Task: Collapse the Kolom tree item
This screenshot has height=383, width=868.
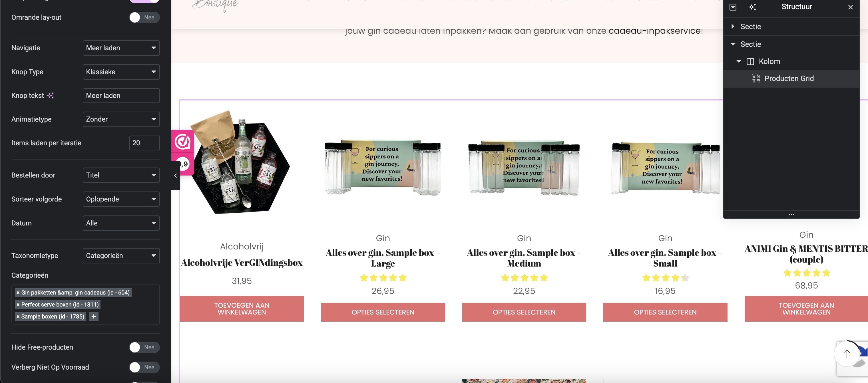Action: pos(738,61)
